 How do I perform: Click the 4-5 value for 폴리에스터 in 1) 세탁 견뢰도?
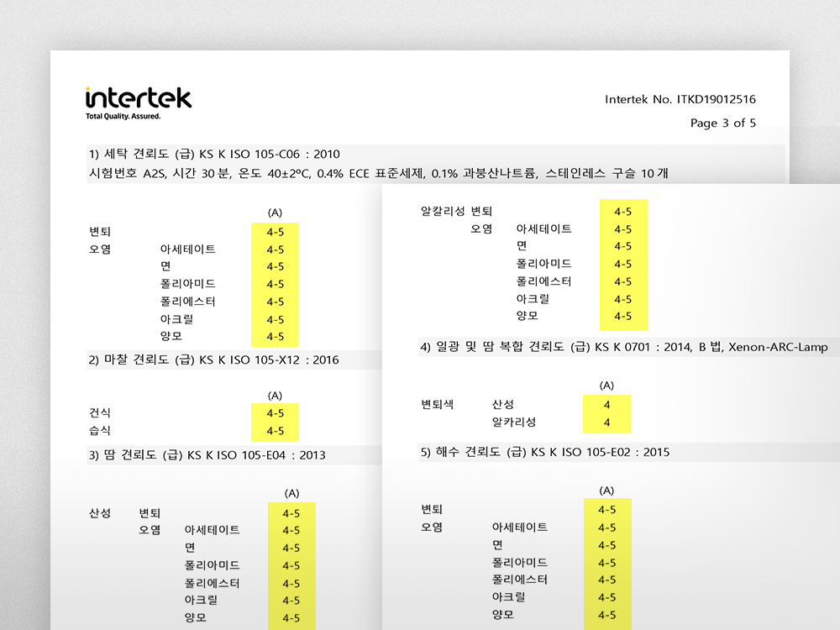click(x=276, y=302)
